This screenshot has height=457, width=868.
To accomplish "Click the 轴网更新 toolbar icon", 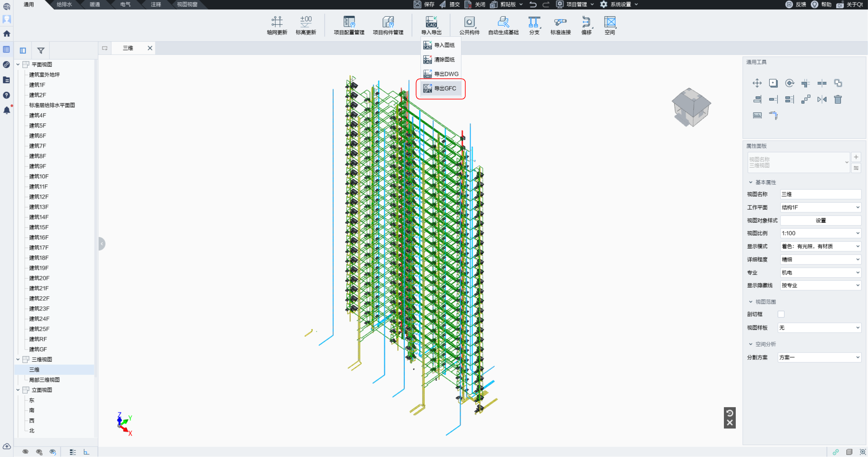I will click(x=277, y=25).
